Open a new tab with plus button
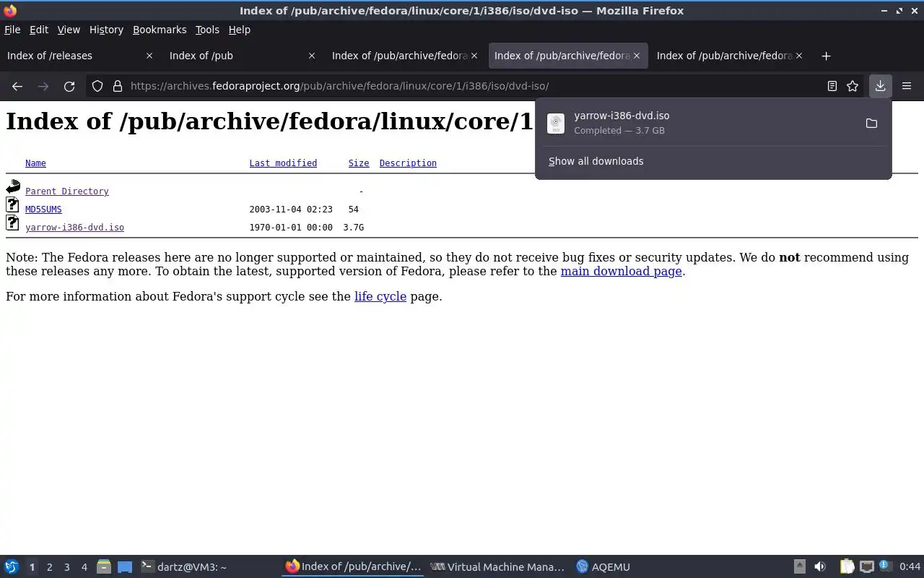This screenshot has height=578, width=924. [826, 56]
